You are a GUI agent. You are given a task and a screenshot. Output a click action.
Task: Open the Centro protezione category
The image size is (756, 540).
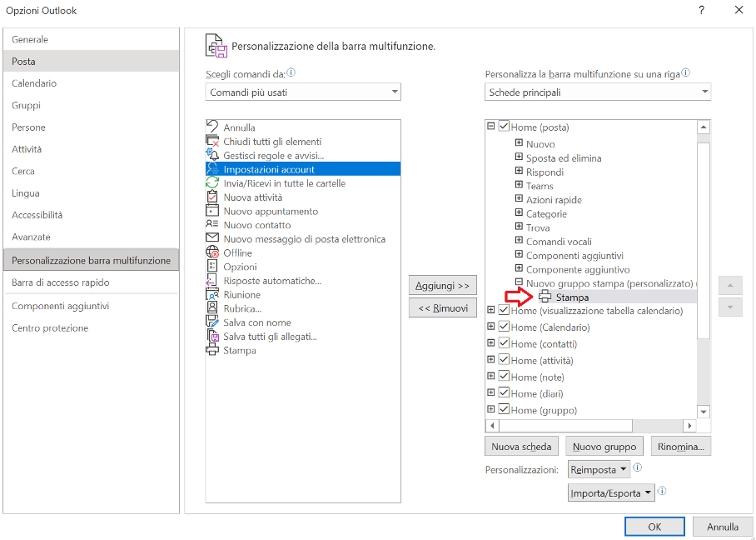[91, 327]
